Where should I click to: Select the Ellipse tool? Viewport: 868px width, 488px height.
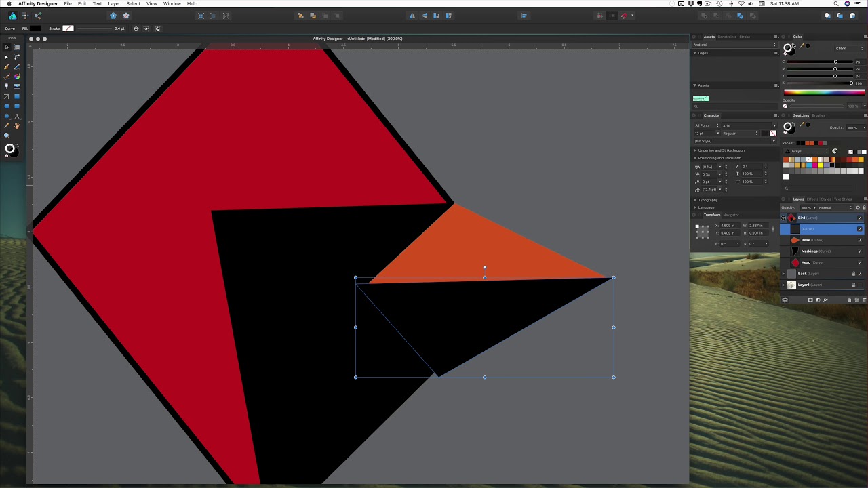7,106
